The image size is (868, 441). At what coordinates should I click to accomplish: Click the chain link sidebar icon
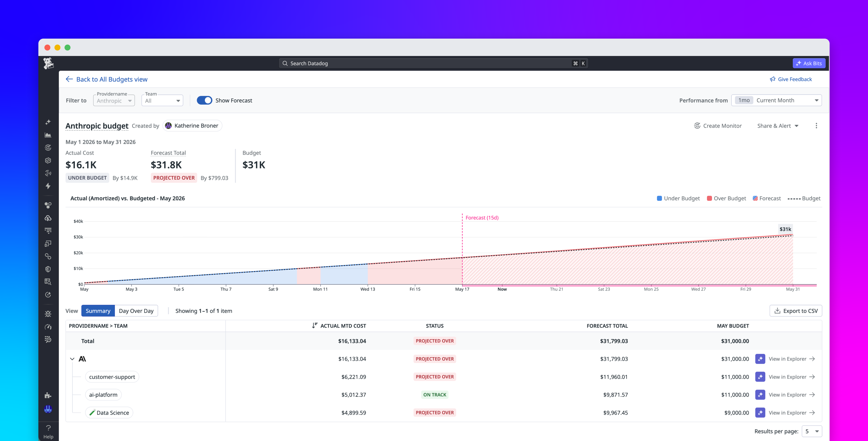pyautogui.click(x=48, y=256)
